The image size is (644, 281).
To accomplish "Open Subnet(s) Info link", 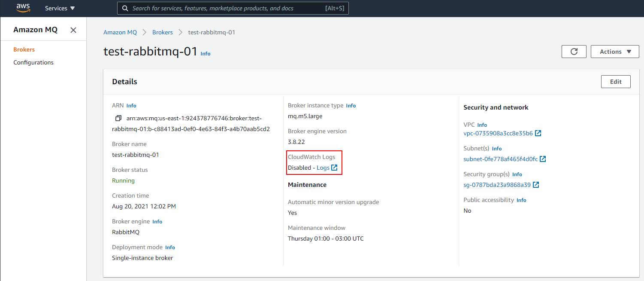I will click(x=497, y=149).
